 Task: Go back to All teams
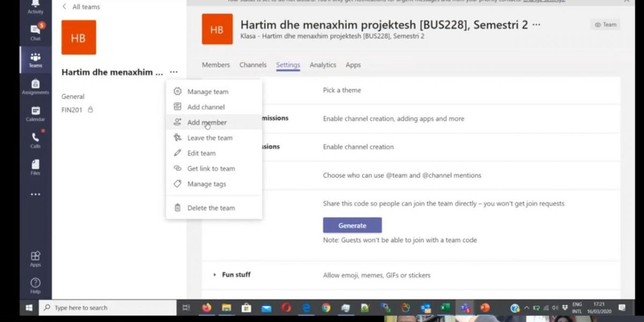pyautogui.click(x=81, y=7)
